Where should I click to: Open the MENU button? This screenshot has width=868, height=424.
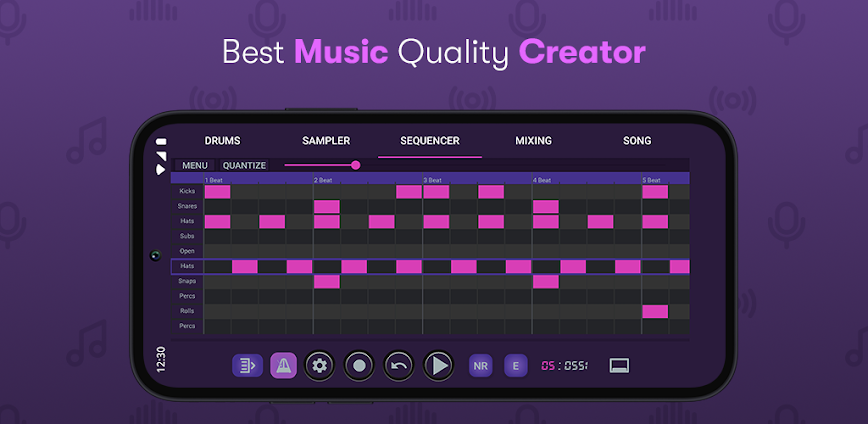point(195,166)
